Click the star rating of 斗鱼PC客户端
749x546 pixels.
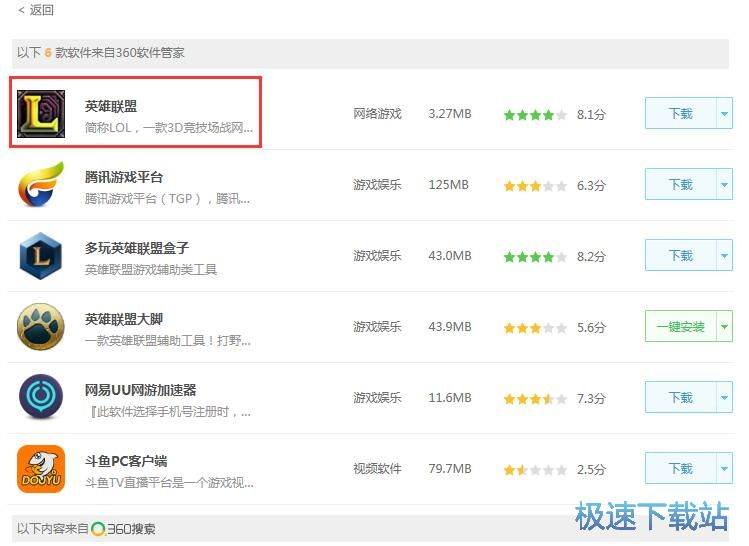click(535, 470)
